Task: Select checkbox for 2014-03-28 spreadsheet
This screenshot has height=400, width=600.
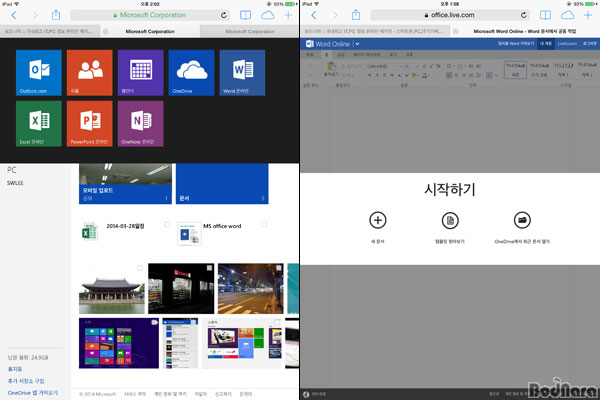Action: click(167, 224)
